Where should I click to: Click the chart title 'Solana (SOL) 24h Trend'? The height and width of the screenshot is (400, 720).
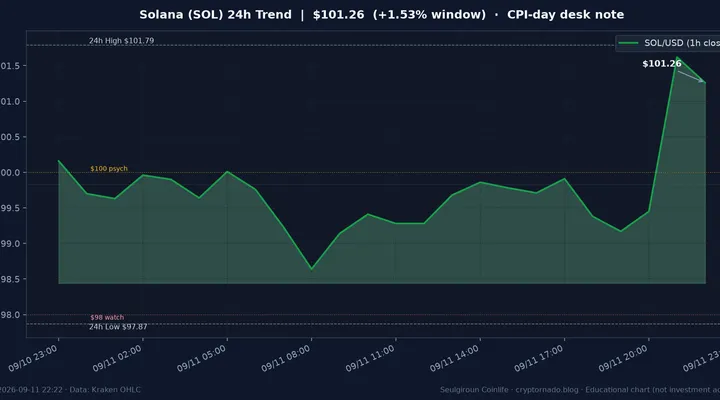pyautogui.click(x=215, y=15)
